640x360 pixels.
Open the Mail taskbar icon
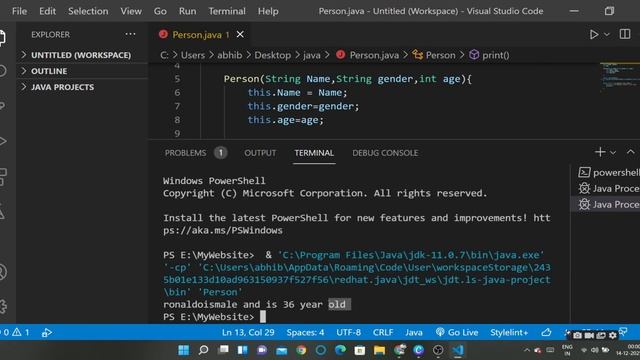pyautogui.click(x=282, y=350)
